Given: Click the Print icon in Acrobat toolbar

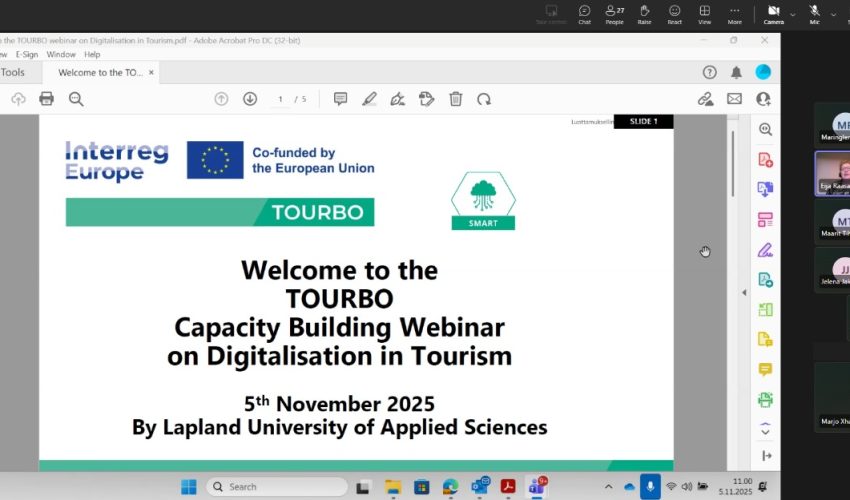Looking at the screenshot, I should point(46,99).
